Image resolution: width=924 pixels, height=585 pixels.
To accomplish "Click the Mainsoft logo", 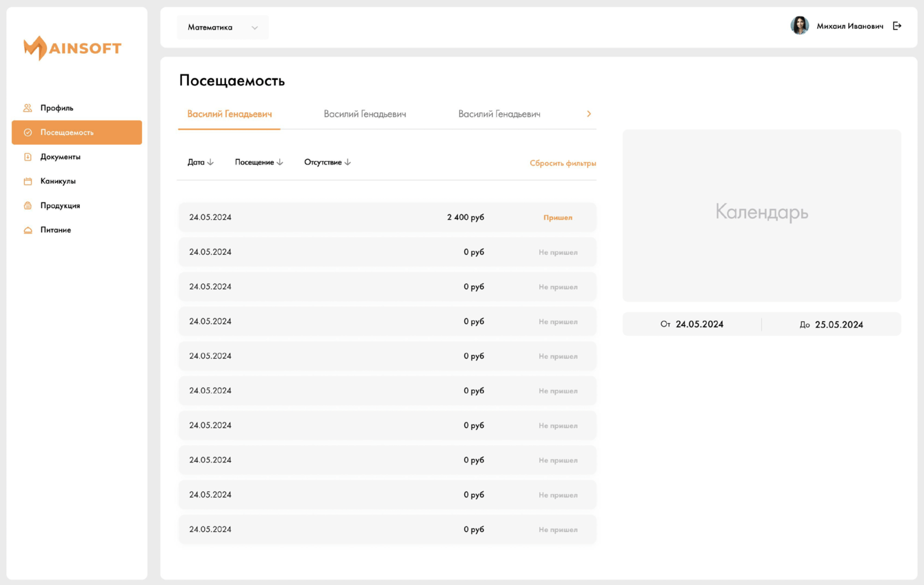I will [72, 48].
